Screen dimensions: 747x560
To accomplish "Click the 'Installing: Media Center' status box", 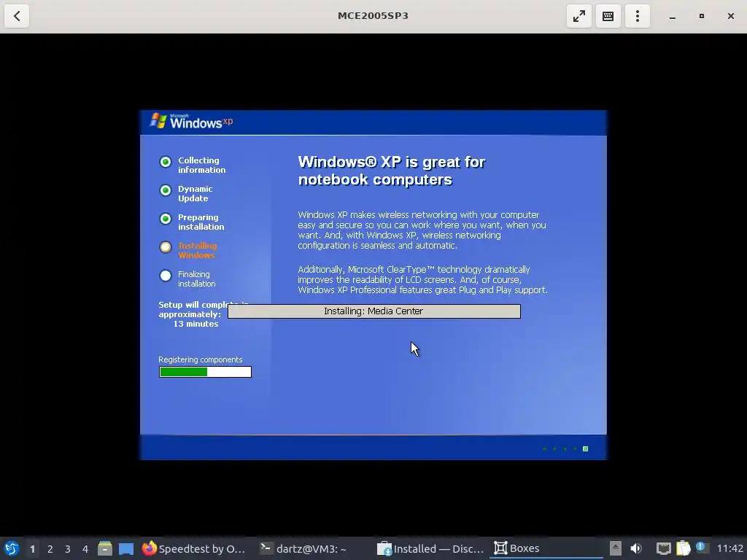I will click(374, 311).
